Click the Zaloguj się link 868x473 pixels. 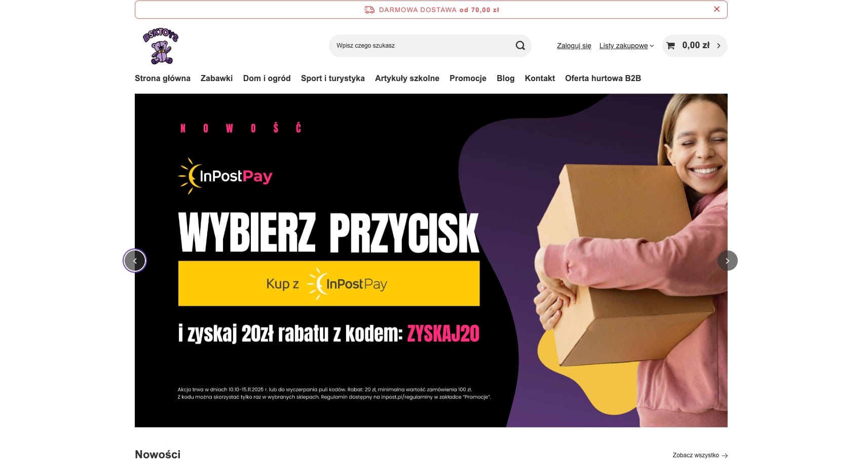tap(574, 46)
